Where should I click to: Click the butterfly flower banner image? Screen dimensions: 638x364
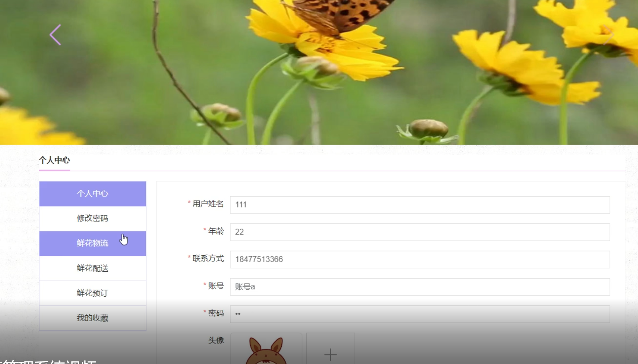click(319, 73)
